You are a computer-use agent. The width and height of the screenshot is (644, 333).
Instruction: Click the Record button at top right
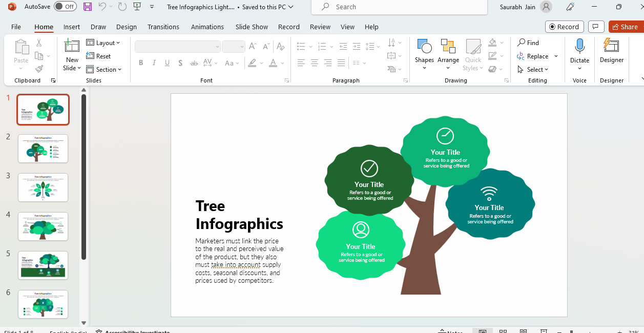coord(564,27)
